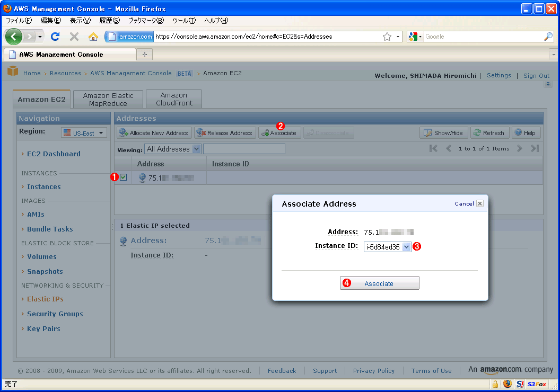Click the Google search input field
The height and width of the screenshot is (392, 560).
[483, 37]
